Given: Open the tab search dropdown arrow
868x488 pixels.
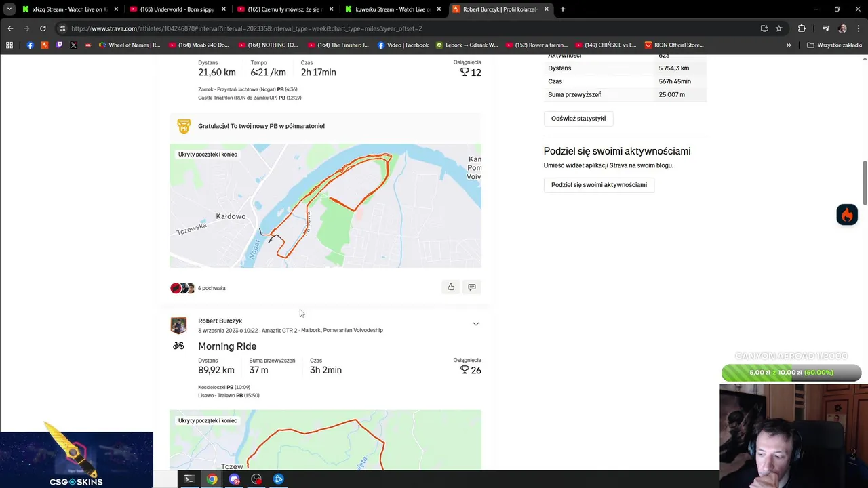Looking at the screenshot, I should pyautogui.click(x=9, y=9).
